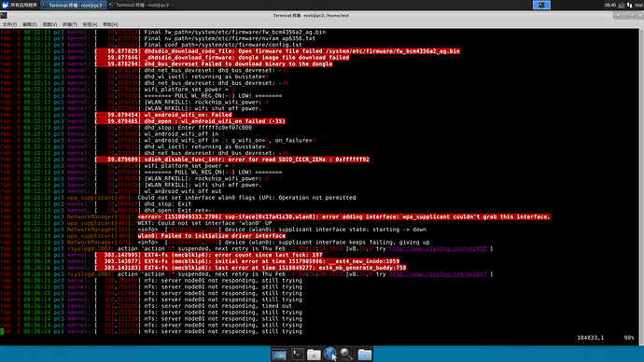
Task: Open the 文件(F) File menu
Action: [10, 24]
